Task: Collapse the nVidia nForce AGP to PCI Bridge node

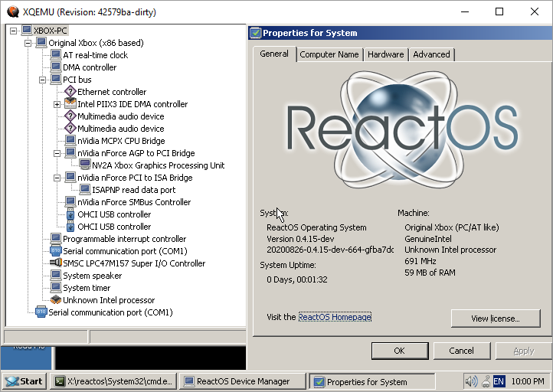Action: pyautogui.click(x=57, y=153)
